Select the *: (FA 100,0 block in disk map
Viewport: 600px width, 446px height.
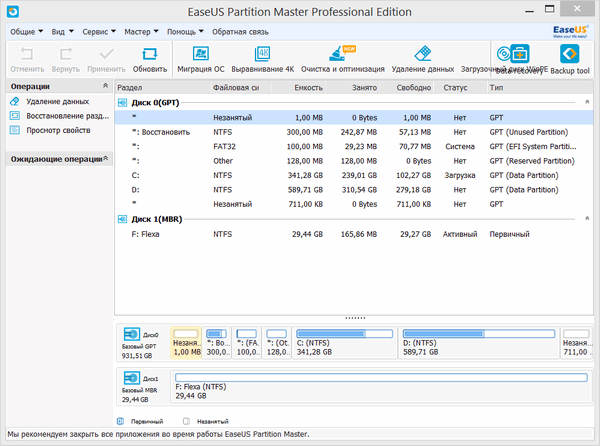click(247, 343)
